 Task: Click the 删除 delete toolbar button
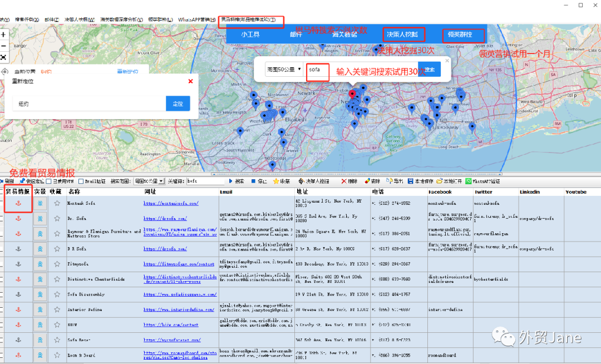click(x=349, y=181)
